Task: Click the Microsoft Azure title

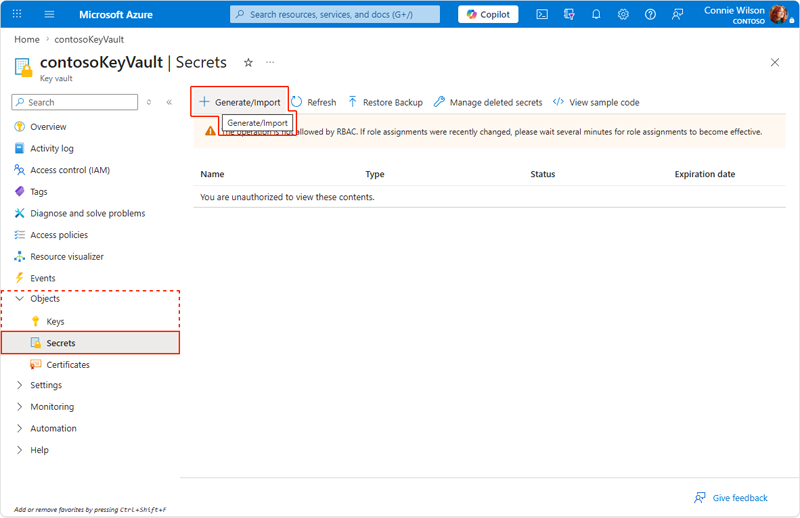Action: pyautogui.click(x=116, y=15)
